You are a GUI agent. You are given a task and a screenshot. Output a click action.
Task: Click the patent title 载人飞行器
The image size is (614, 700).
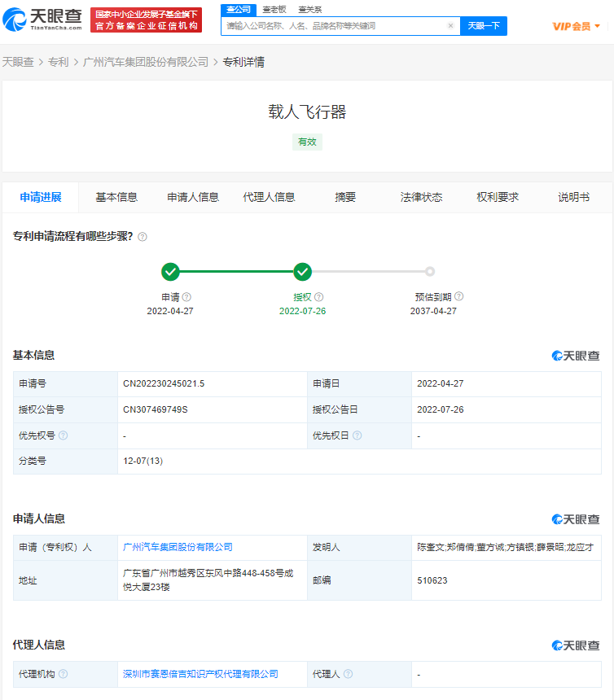point(307,112)
